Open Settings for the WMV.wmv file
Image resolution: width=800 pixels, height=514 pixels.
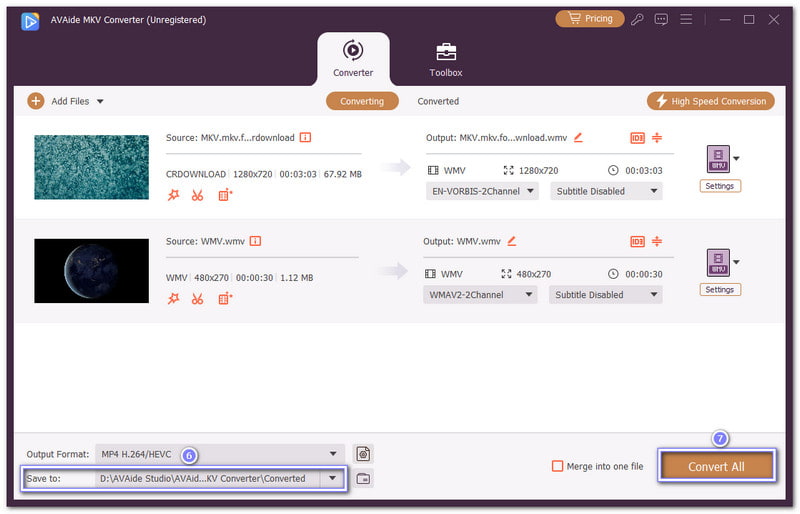point(720,290)
